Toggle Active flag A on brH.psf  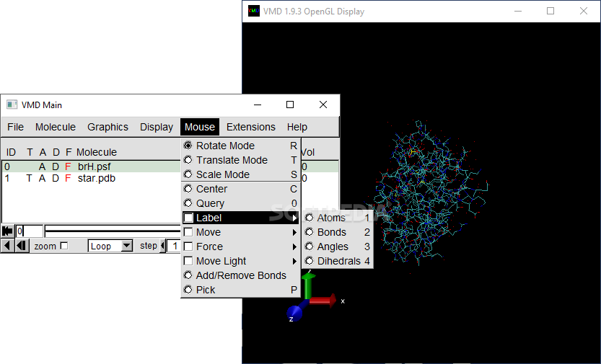coord(42,167)
